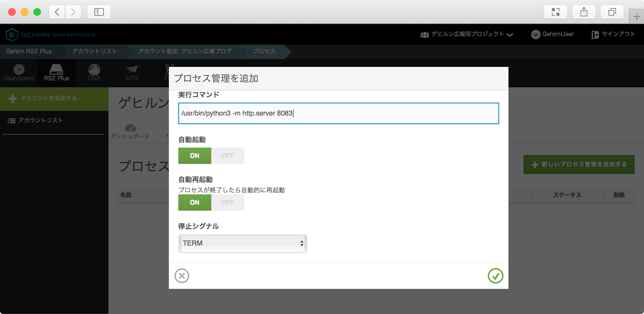Click the サインアウト link

613,34
